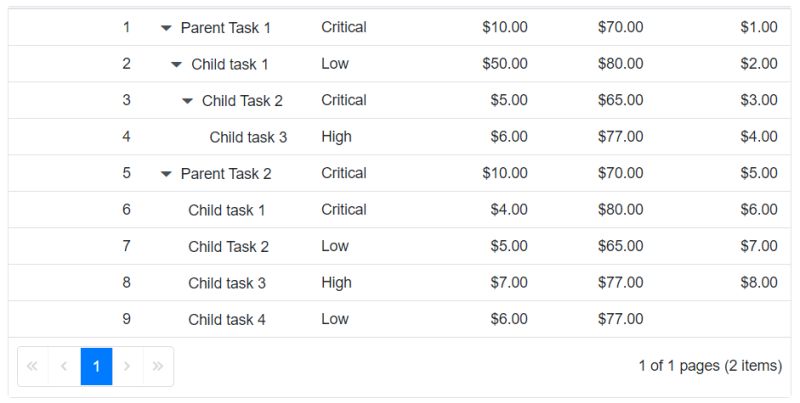Select the Critical priority cell in row 6
The image size is (800, 403).
point(343,210)
